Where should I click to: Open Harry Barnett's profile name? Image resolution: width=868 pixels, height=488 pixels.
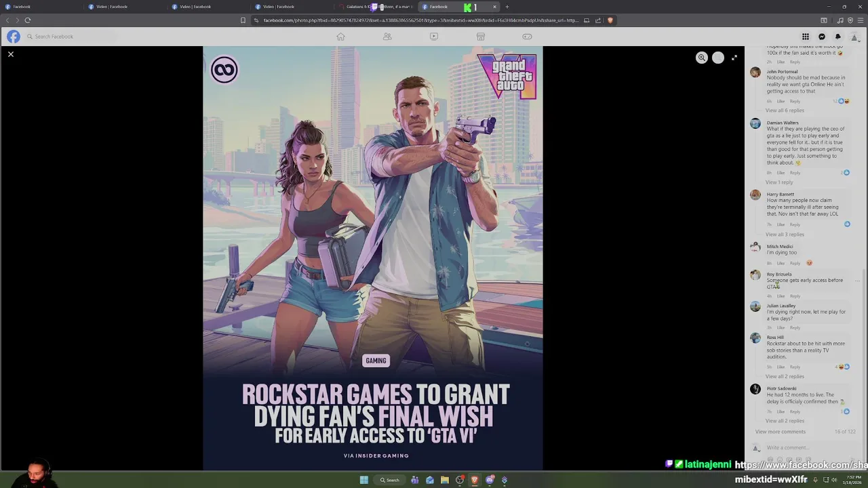coord(781,195)
